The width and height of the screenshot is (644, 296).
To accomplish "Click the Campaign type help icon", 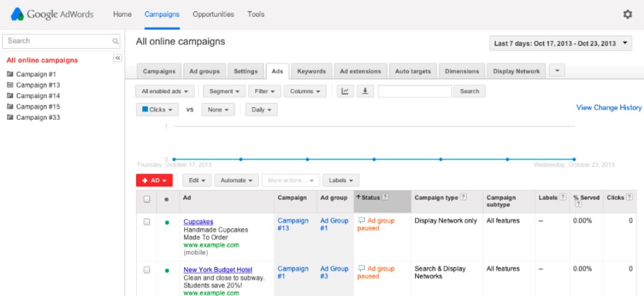I will pos(463,198).
